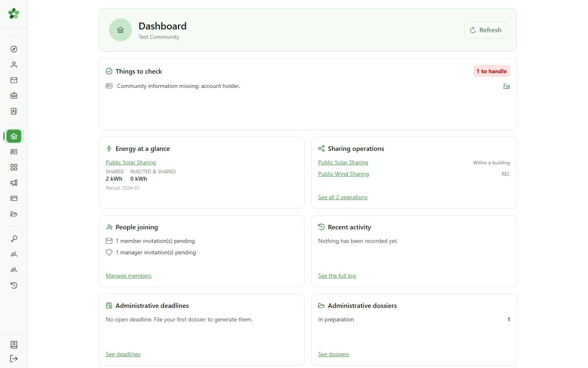Open the compass explore icon in sidebar
588x368 pixels.
(x=14, y=49)
